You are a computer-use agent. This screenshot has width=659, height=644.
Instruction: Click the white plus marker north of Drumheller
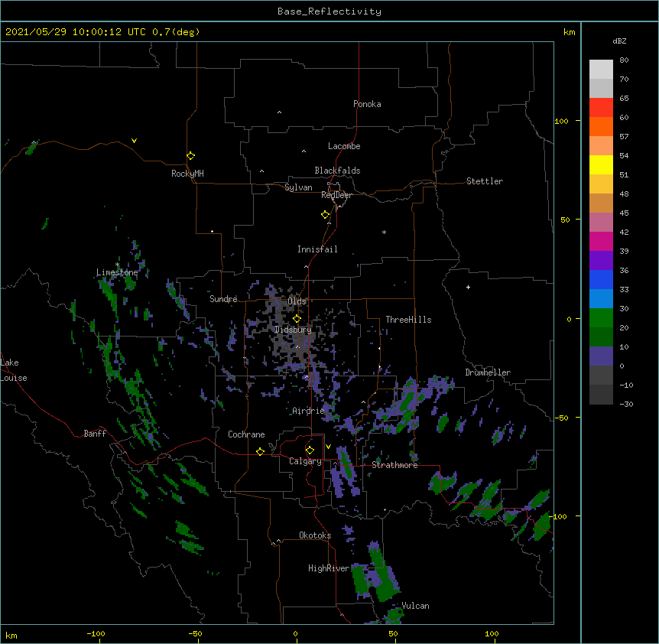[468, 287]
